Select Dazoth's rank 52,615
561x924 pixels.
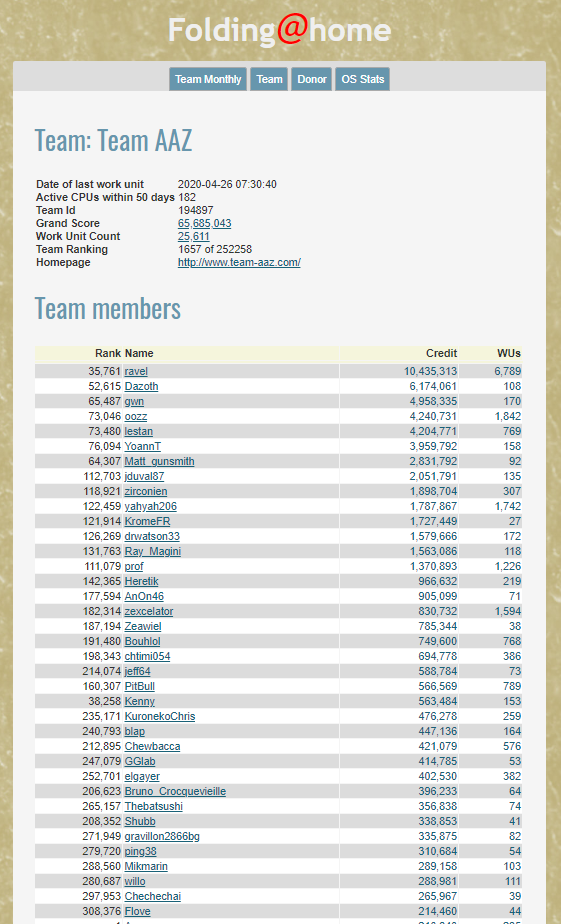tap(105, 387)
